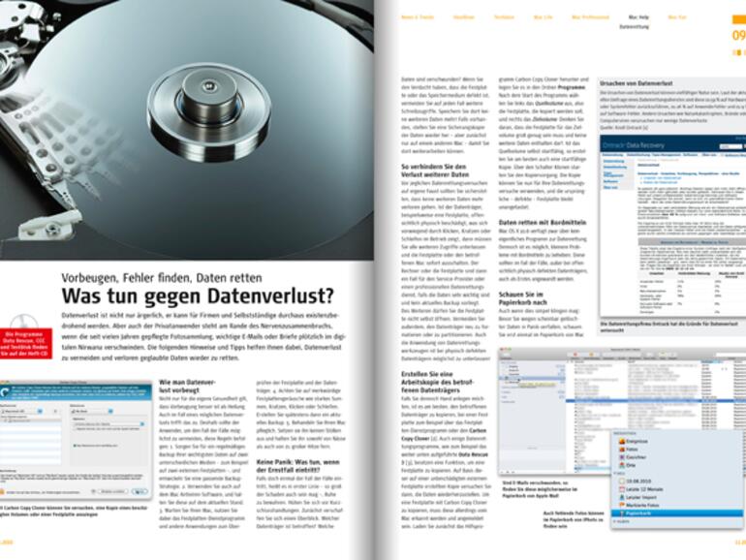746x560 pixels.
Task: Select the Gesichter icon in iPhoto sidebar
Action: 621,457
